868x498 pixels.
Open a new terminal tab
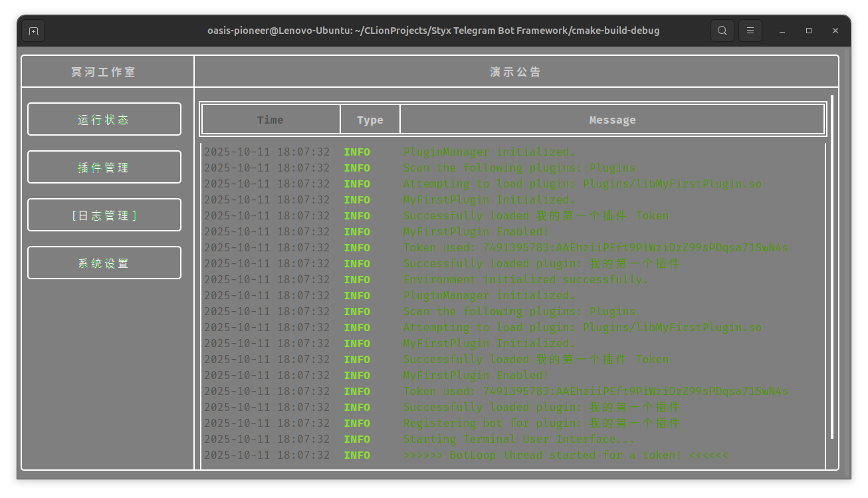[x=33, y=31]
